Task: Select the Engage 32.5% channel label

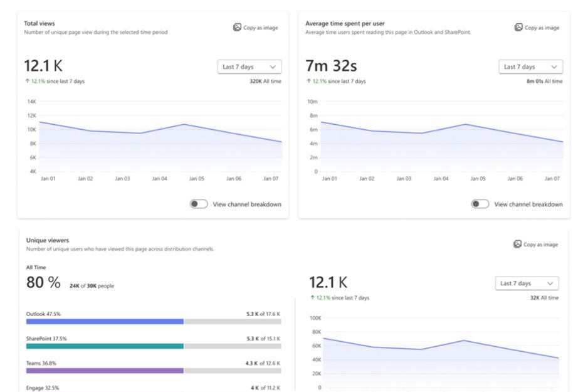Action: (x=44, y=388)
